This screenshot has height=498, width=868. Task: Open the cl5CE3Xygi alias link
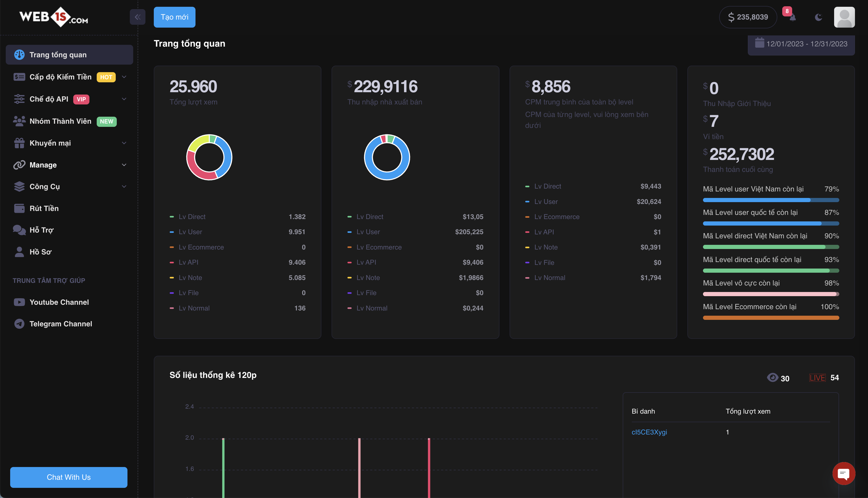click(649, 432)
